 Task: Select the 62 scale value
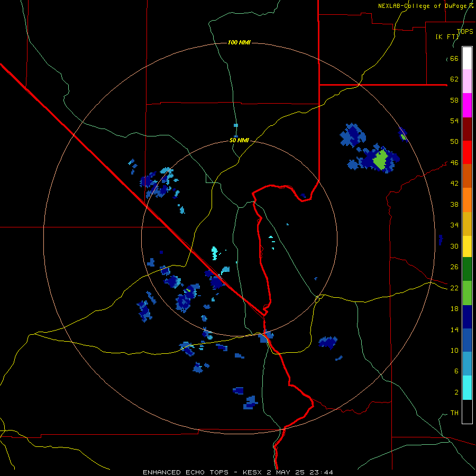coord(454,79)
